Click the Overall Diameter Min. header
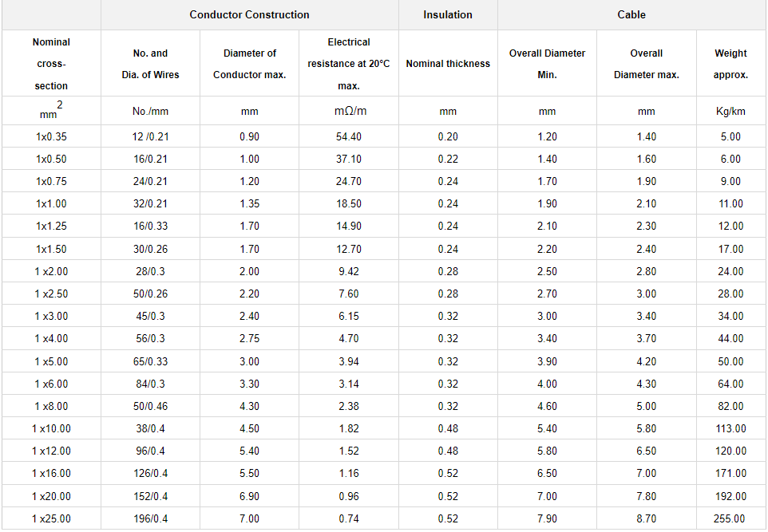 point(547,64)
